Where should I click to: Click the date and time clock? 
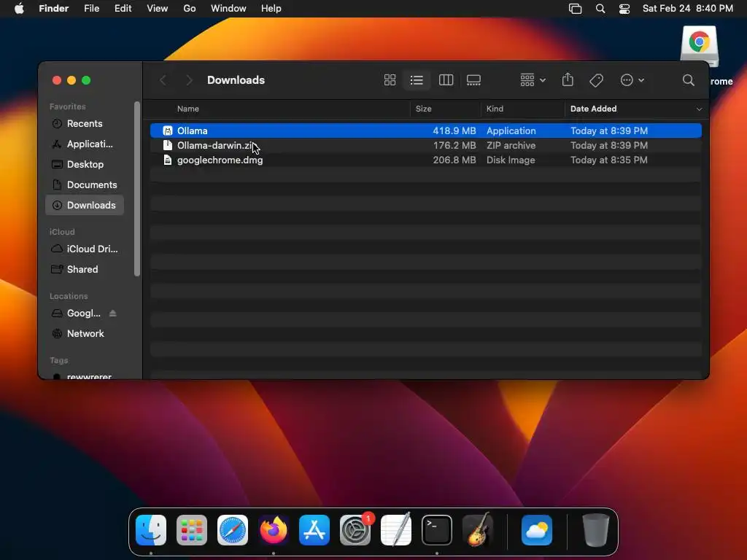pyautogui.click(x=687, y=9)
